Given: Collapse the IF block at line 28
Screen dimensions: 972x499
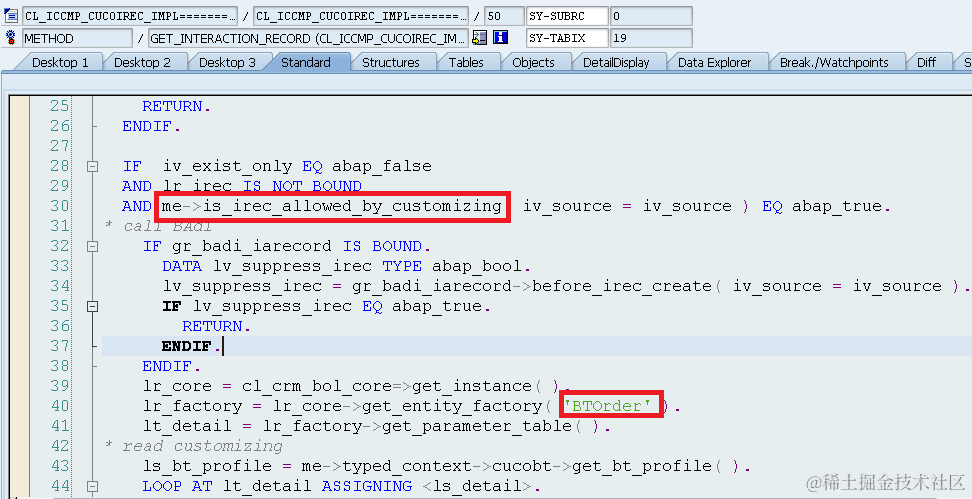Looking at the screenshot, I should 92,166.
